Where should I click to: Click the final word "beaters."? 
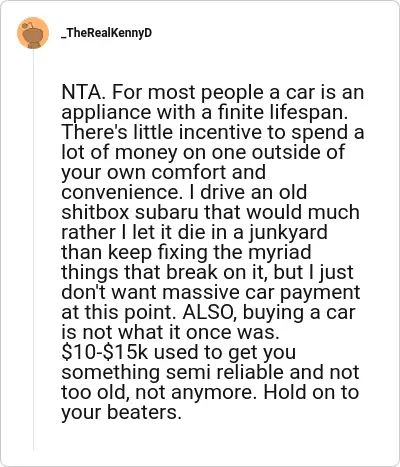tap(144, 412)
